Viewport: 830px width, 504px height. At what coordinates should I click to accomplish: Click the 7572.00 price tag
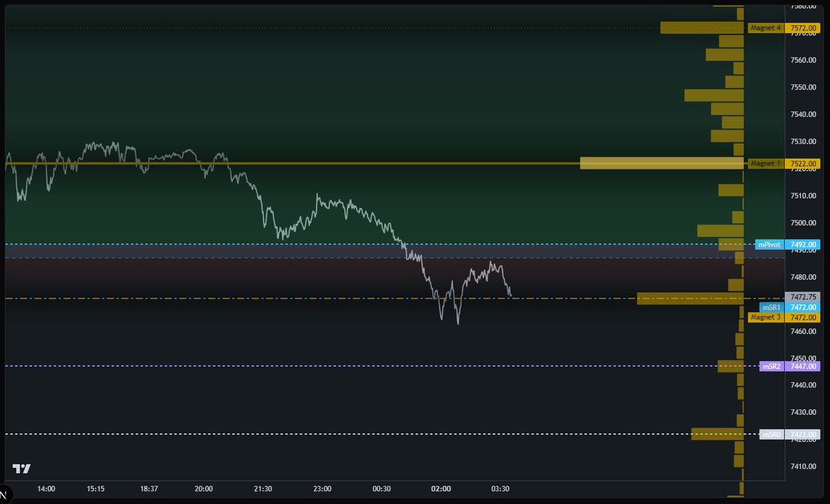[x=803, y=28]
